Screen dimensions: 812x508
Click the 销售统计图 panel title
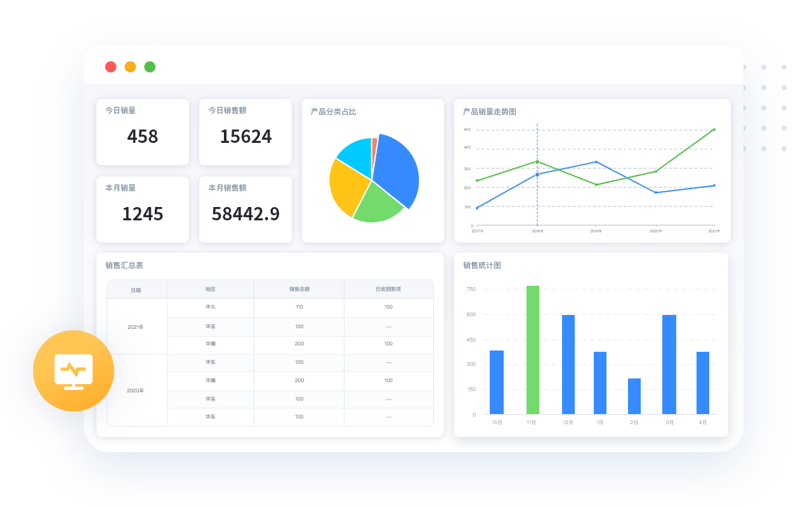[482, 265]
